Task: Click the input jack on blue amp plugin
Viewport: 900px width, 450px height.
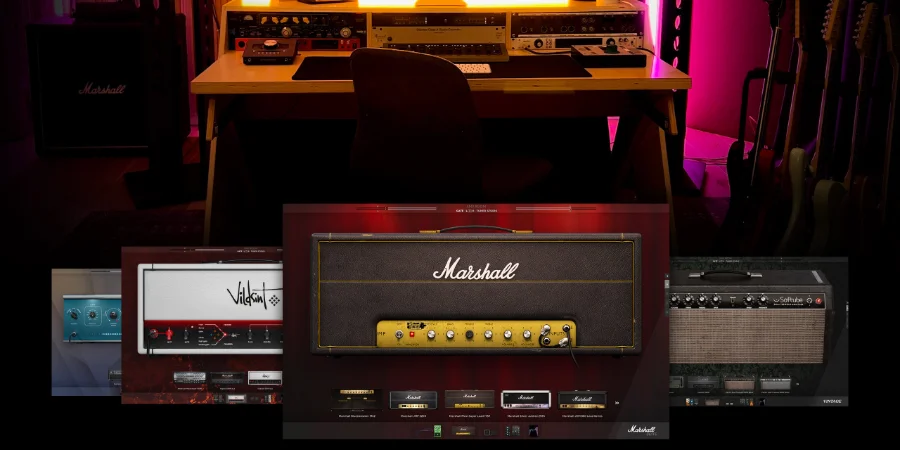Action: click(x=73, y=334)
